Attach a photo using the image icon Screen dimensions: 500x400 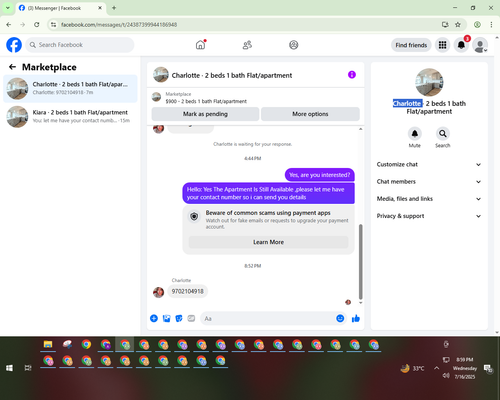[166, 318]
